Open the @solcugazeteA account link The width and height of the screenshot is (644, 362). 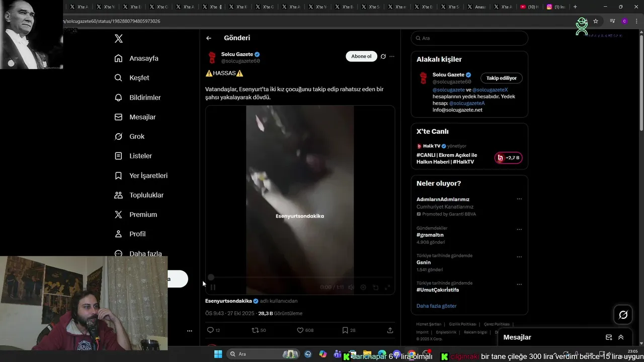(467, 103)
